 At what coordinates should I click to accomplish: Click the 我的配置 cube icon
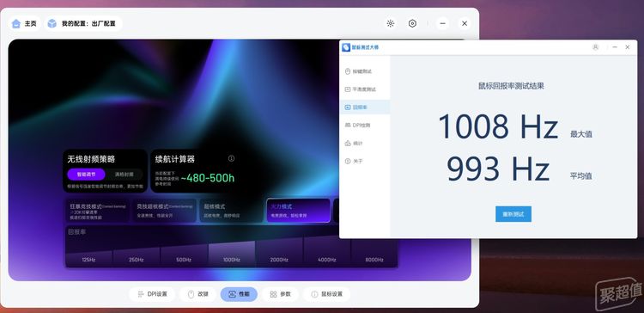coord(52,24)
